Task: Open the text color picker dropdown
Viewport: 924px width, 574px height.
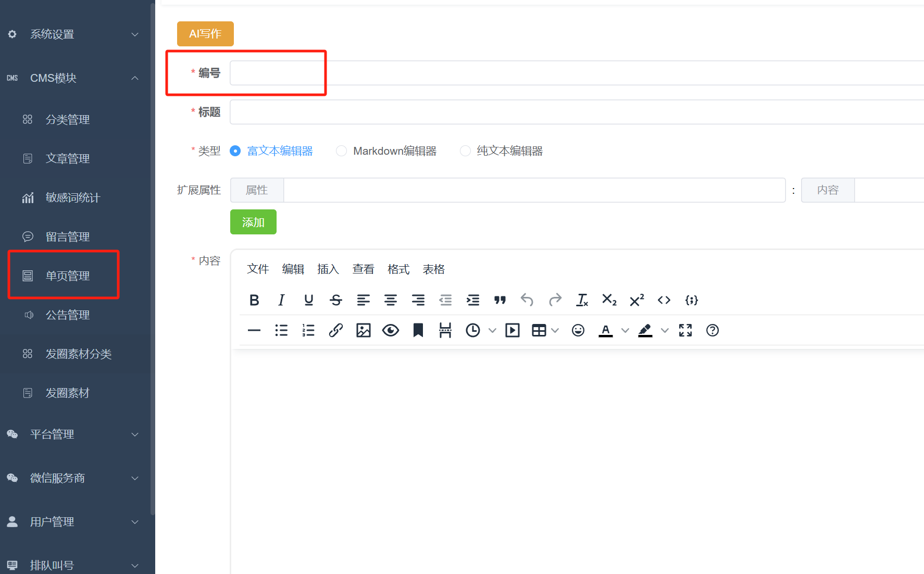Action: [x=625, y=330]
